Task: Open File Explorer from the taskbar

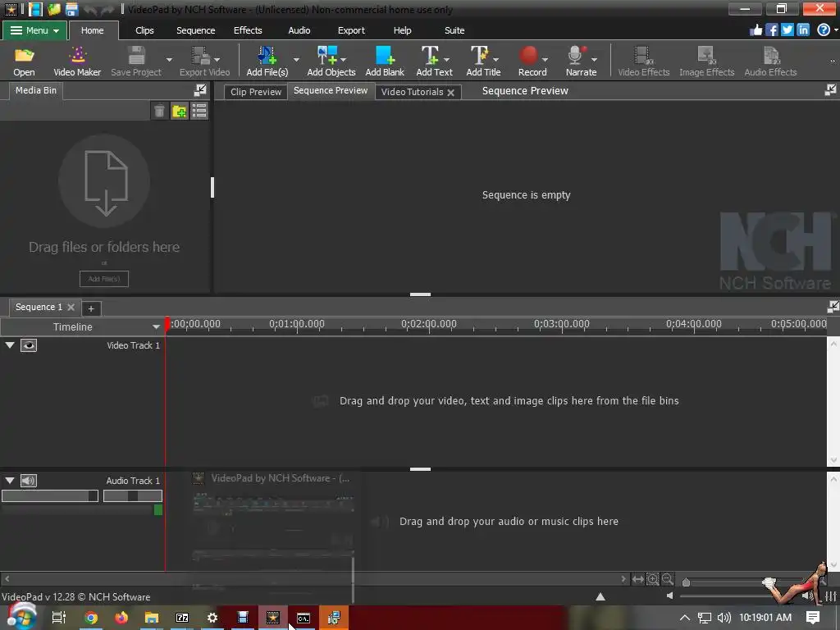Action: tap(152, 618)
